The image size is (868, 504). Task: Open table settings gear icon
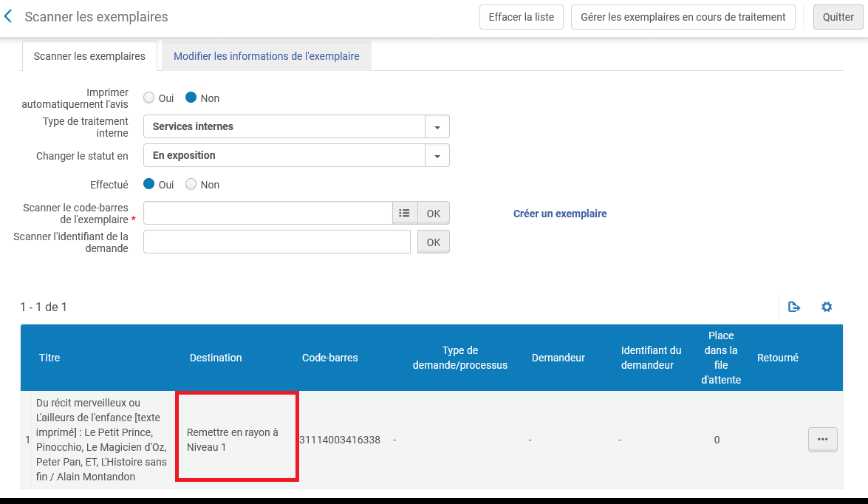tap(827, 307)
